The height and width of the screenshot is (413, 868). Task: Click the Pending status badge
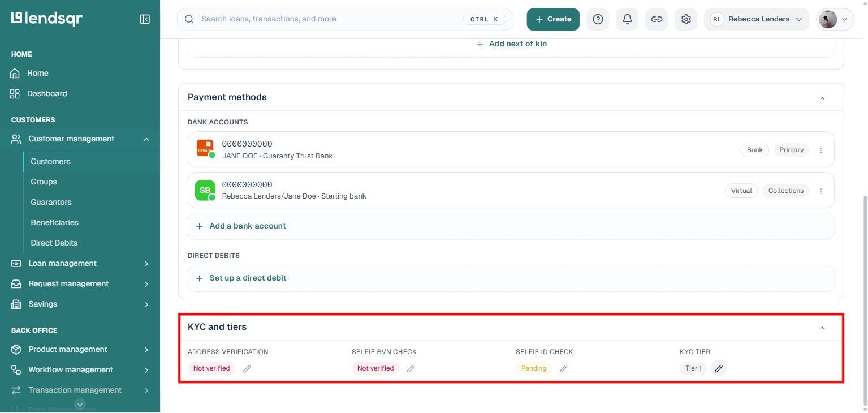[534, 368]
